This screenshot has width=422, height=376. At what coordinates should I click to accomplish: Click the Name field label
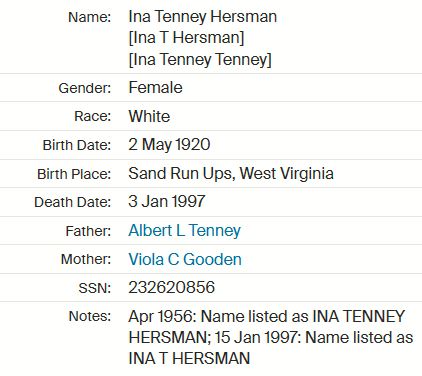[89, 17]
